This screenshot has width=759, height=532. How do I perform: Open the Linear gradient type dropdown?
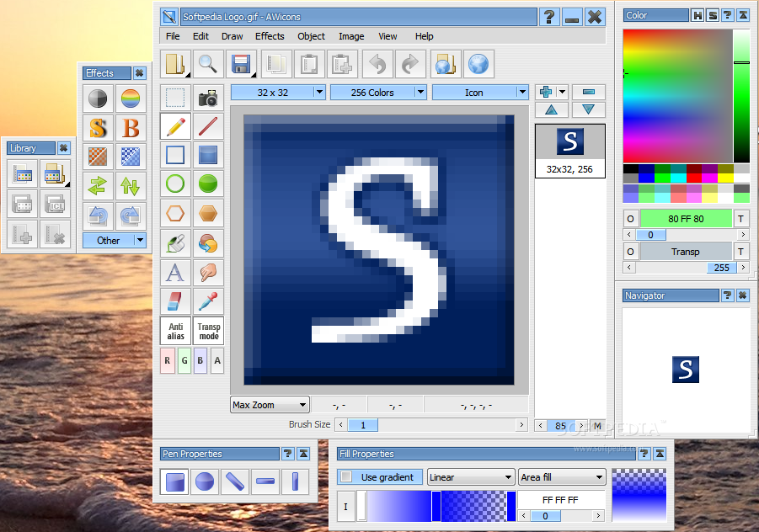(471, 477)
